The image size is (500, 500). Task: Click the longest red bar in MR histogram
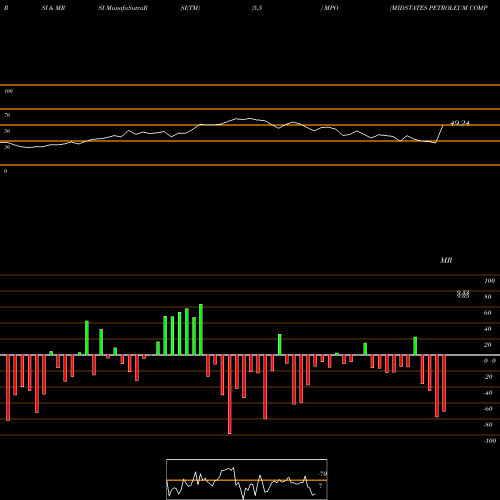point(230,394)
